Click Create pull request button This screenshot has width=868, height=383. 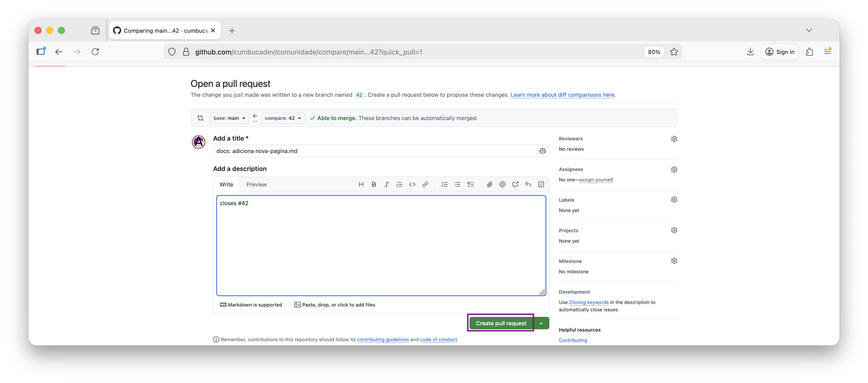pyautogui.click(x=501, y=323)
